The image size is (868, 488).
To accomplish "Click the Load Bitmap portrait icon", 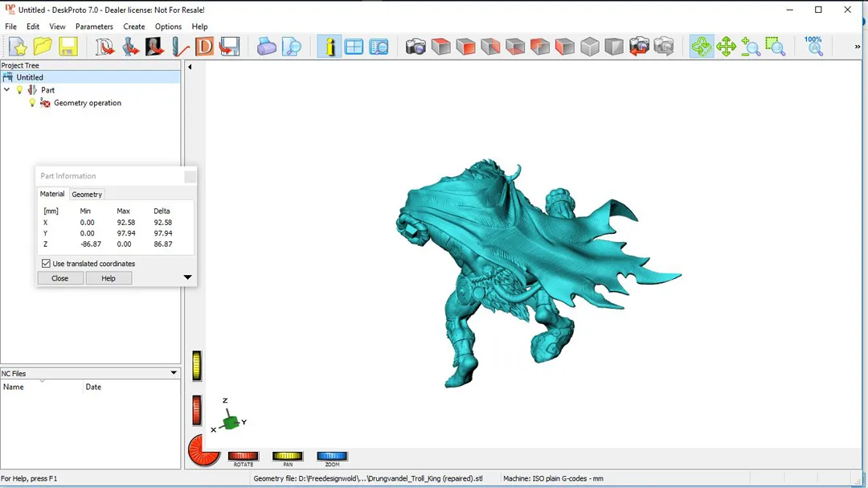I will [154, 47].
